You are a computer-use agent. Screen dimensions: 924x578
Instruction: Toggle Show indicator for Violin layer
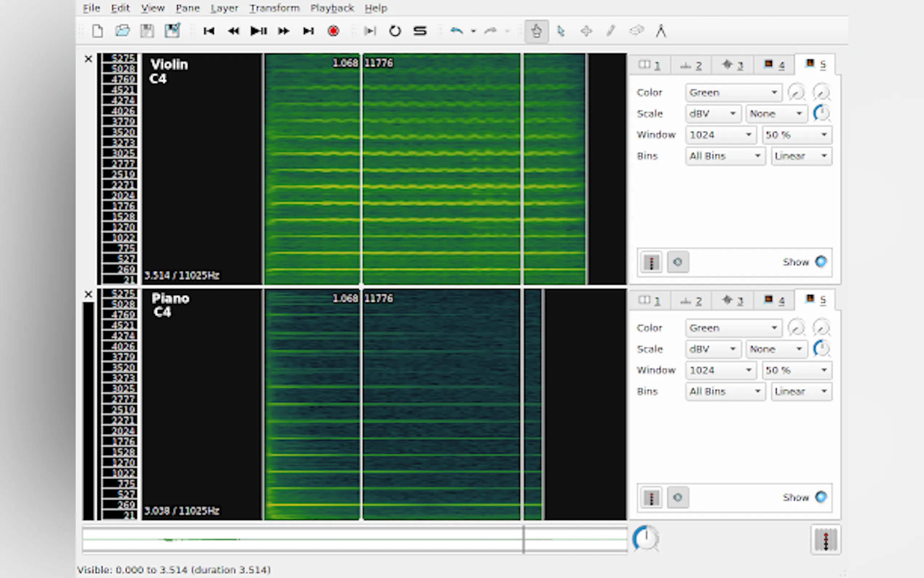821,262
